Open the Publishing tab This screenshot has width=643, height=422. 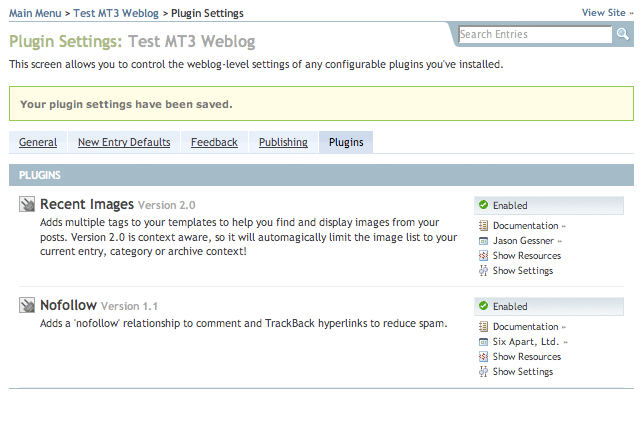coord(283,142)
